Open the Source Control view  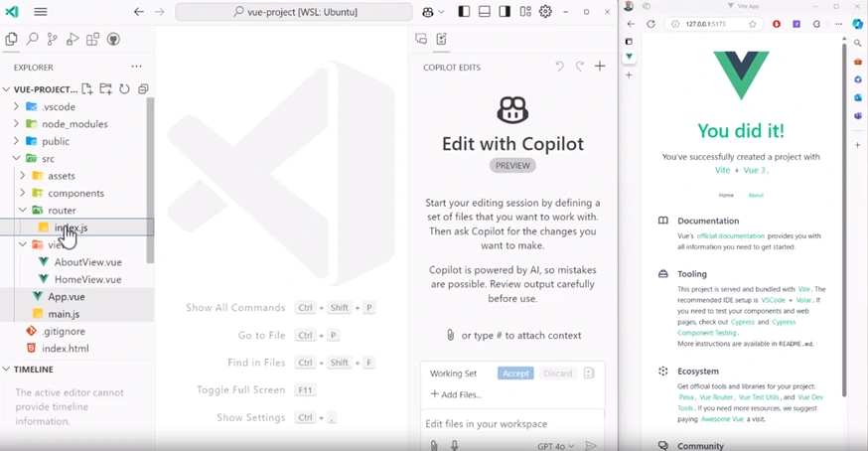[x=52, y=39]
